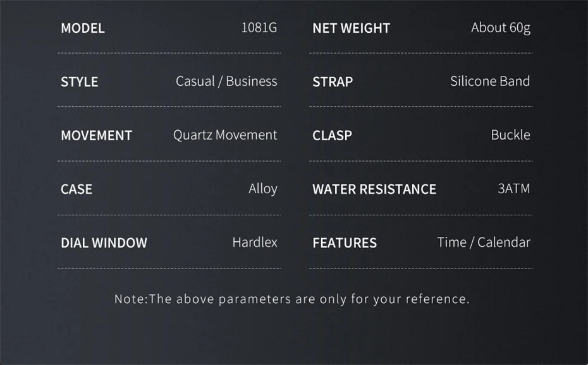The height and width of the screenshot is (365, 588).
Task: Select the 1081G model number
Action: click(259, 28)
